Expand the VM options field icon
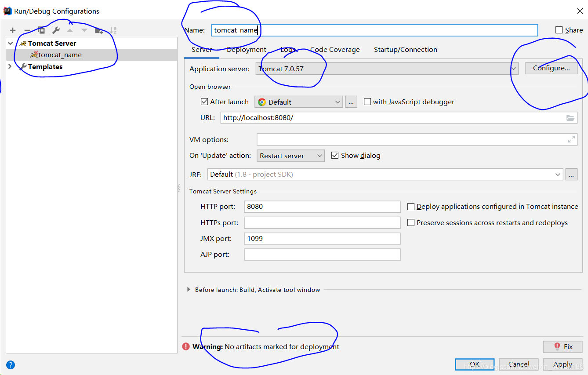 571,139
